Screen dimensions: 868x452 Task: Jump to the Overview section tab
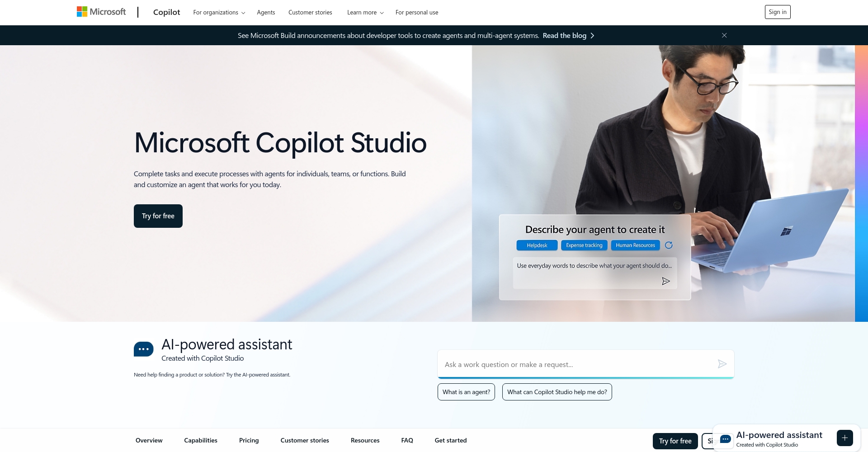[x=149, y=440]
